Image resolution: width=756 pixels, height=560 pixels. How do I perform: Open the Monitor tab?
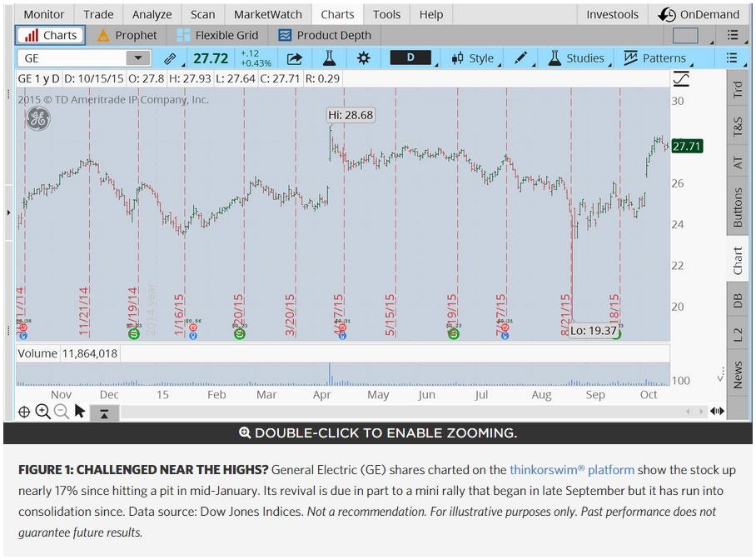coord(44,14)
